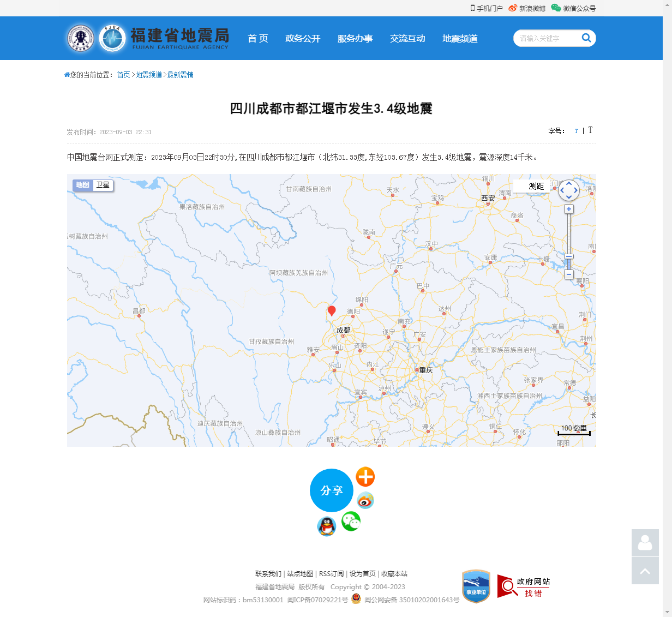The image size is (672, 617).
Task: Select the smaller font size T
Action: coord(576,131)
